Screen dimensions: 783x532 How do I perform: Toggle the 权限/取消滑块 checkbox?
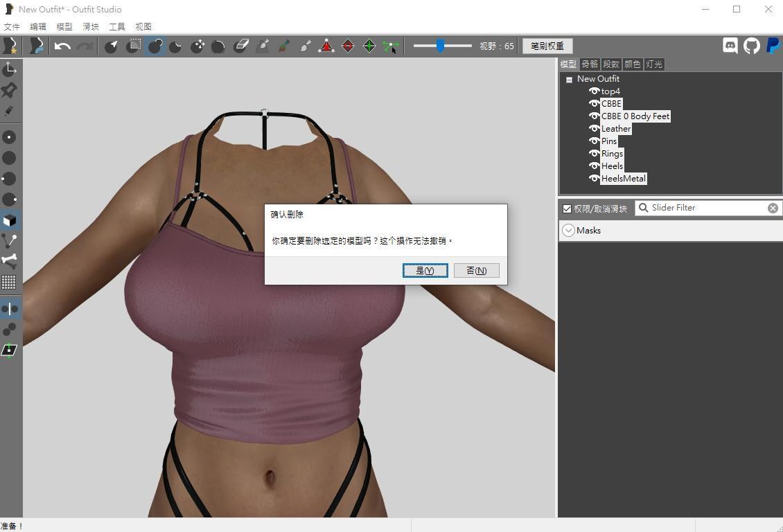(568, 208)
